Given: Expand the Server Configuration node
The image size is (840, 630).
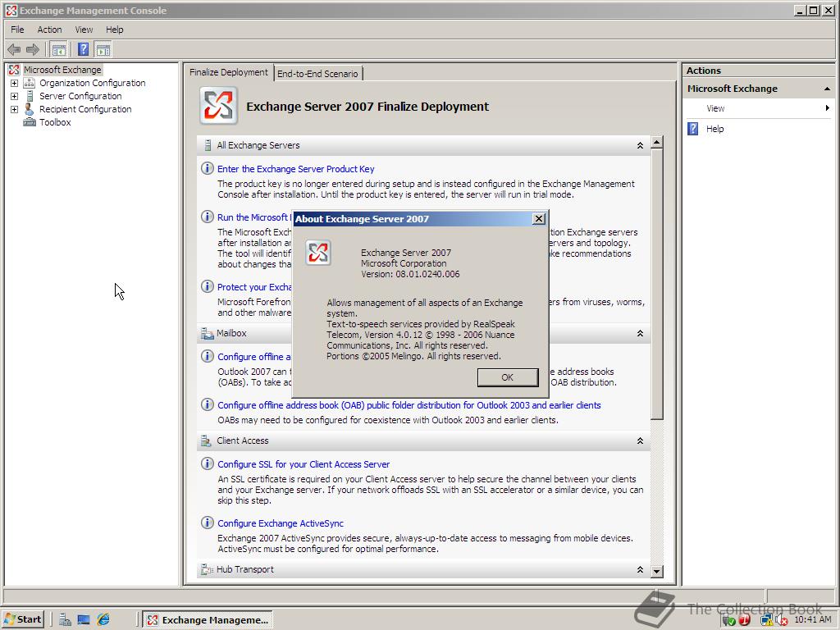Looking at the screenshot, I should pyautogui.click(x=15, y=97).
